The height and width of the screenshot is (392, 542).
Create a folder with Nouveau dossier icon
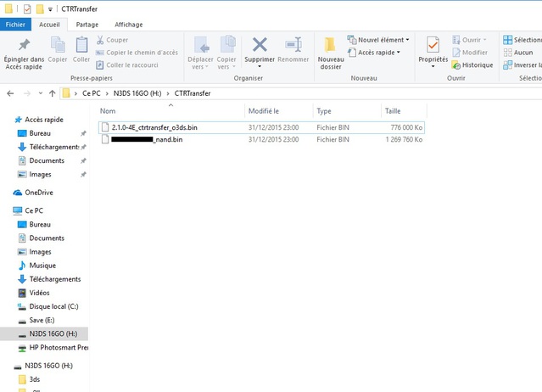pyautogui.click(x=331, y=45)
